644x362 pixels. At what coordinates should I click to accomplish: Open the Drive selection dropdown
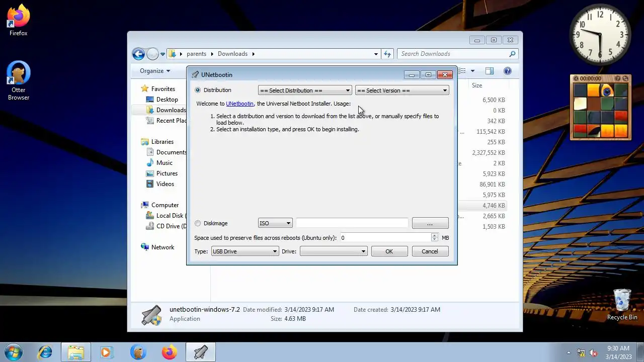[334, 251]
